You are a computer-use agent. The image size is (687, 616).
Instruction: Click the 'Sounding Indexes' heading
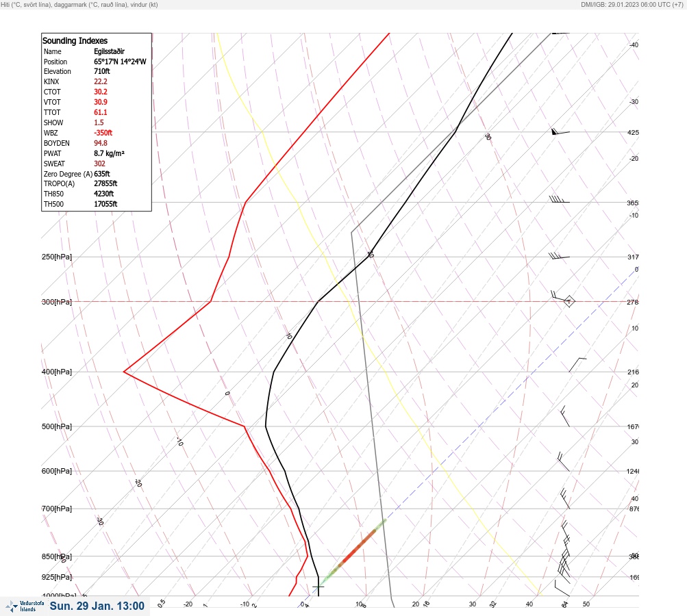[x=75, y=40]
